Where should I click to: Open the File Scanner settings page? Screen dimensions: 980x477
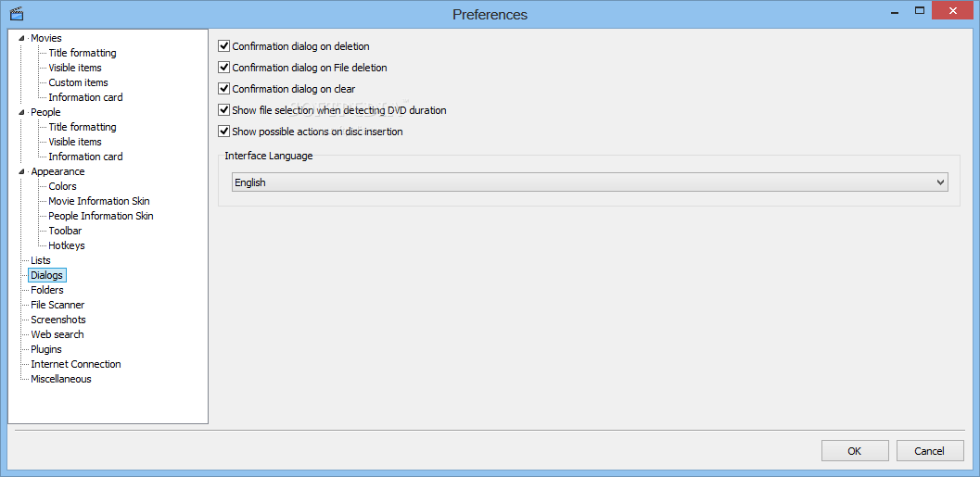[57, 305]
